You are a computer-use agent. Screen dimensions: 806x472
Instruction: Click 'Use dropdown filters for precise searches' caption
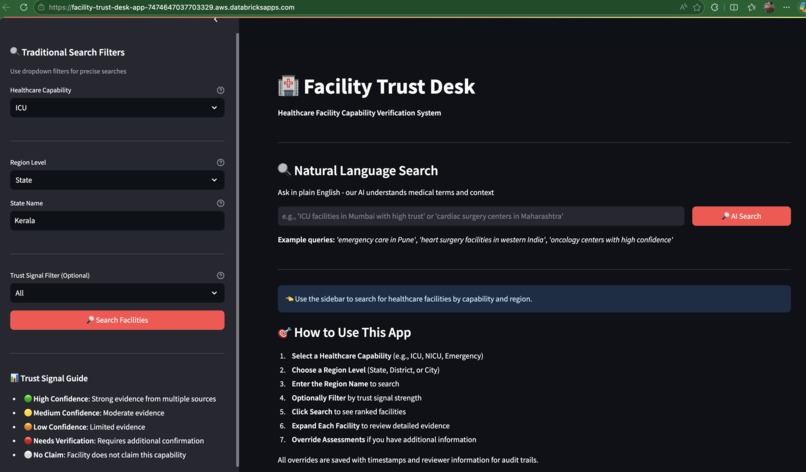[x=68, y=71]
